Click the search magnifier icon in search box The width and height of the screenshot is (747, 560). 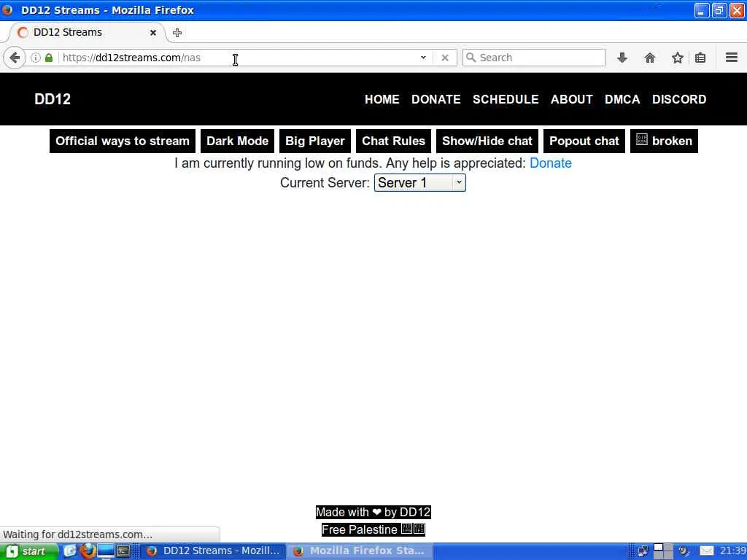(471, 58)
